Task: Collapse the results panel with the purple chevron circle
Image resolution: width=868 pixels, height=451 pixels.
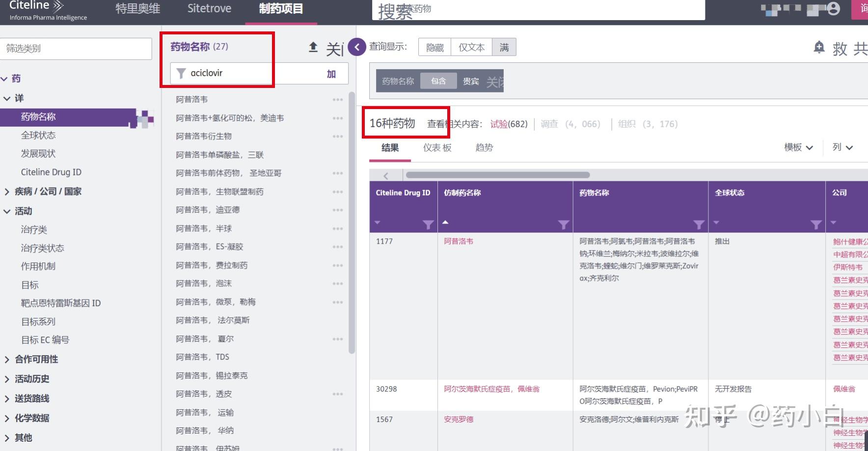Action: tap(357, 47)
